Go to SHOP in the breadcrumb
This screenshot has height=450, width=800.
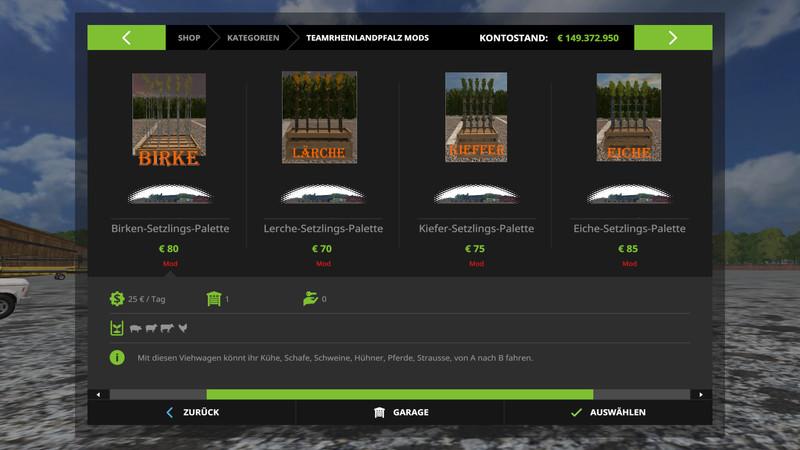(x=189, y=38)
